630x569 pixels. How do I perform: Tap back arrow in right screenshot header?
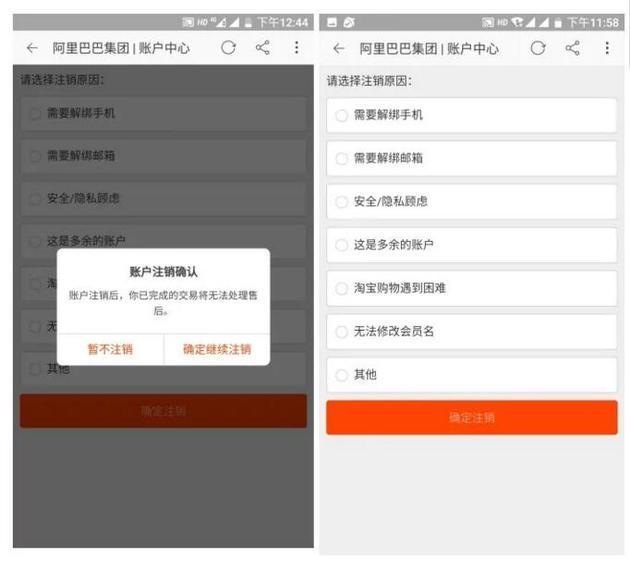[x=339, y=49]
